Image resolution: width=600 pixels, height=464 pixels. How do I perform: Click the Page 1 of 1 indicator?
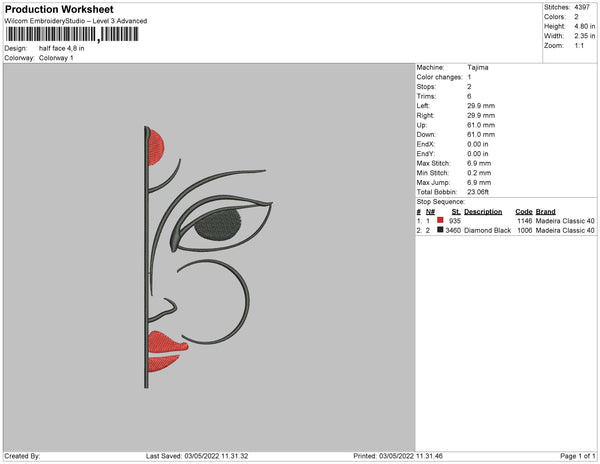(x=578, y=456)
